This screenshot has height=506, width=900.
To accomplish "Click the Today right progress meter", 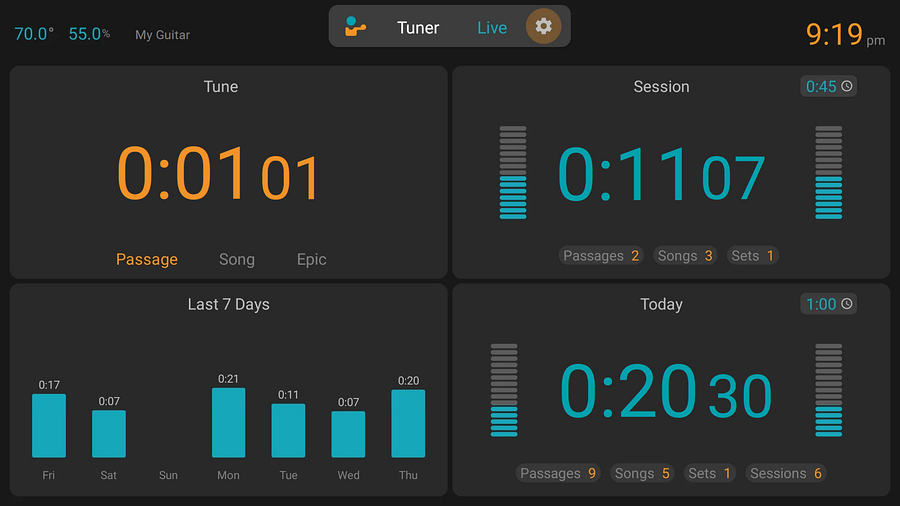I will 828,390.
